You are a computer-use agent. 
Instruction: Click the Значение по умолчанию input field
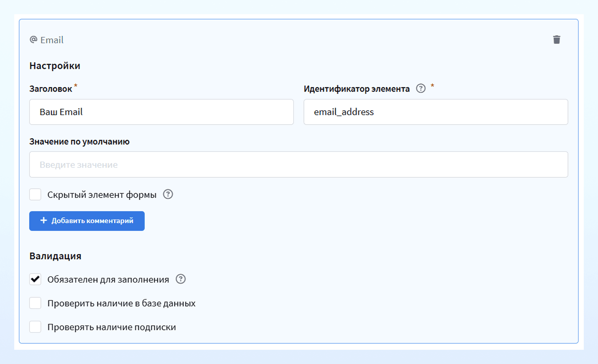[299, 164]
